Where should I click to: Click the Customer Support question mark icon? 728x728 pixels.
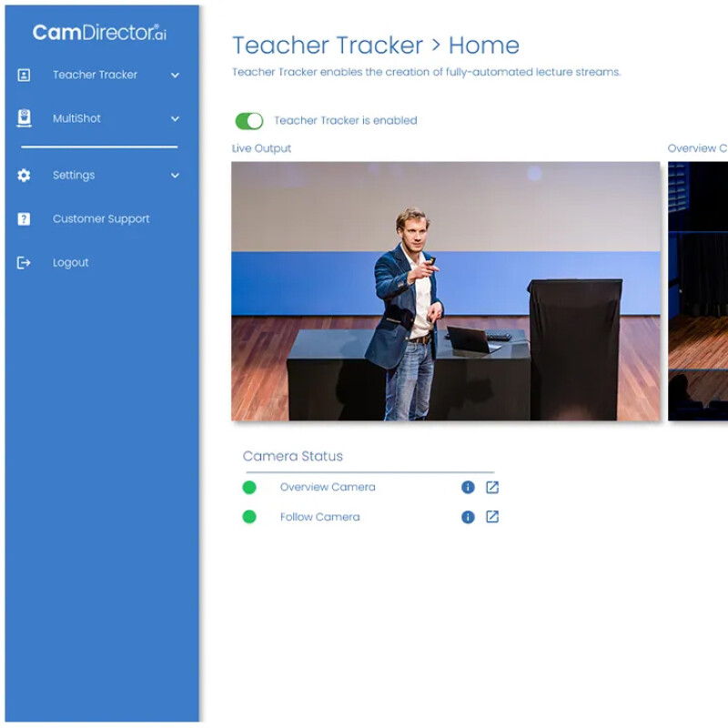[24, 218]
